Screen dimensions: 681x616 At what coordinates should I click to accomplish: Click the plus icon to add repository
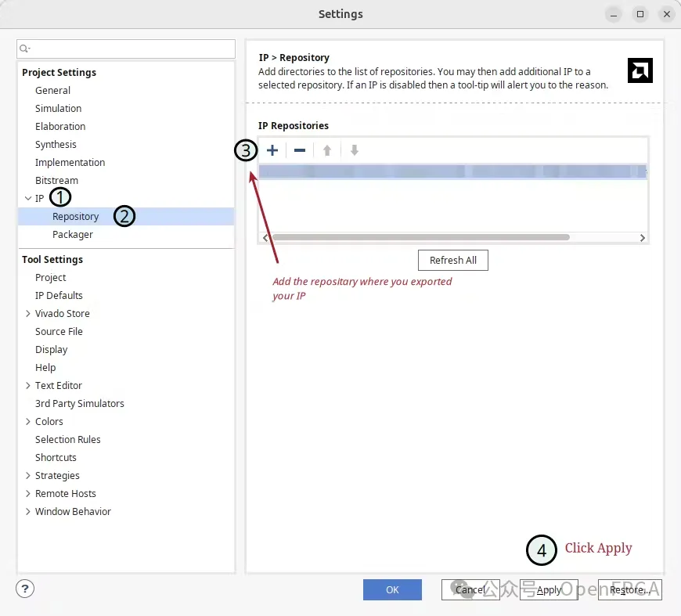point(272,150)
